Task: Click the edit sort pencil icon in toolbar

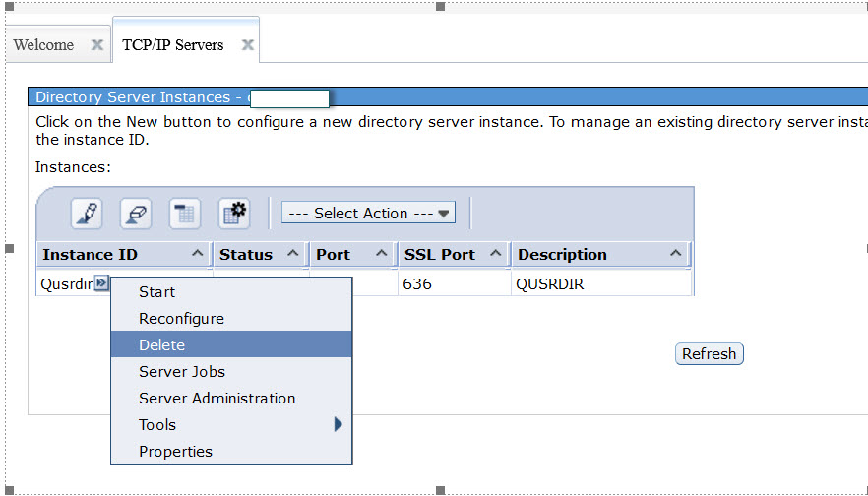Action: pyautogui.click(x=87, y=214)
